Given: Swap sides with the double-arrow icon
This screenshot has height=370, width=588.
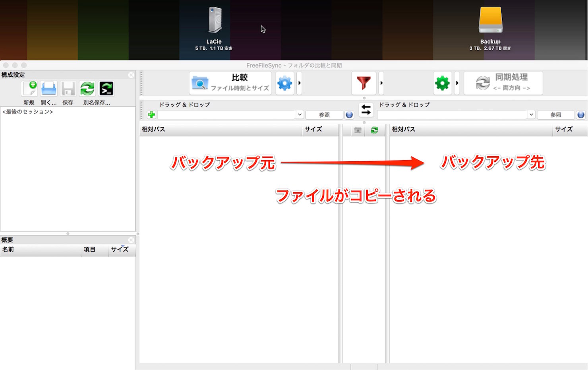Looking at the screenshot, I should click(366, 110).
